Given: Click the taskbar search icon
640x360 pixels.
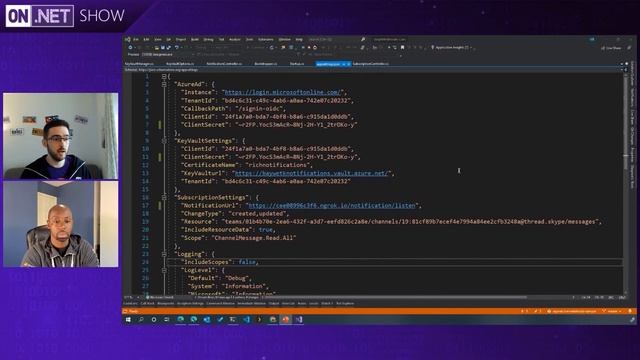Looking at the screenshot, I should [x=141, y=320].
